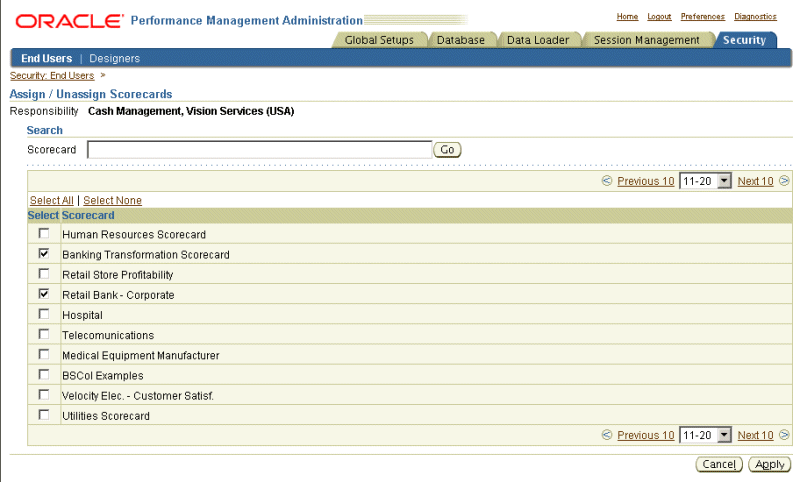Image resolution: width=800 pixels, height=482 pixels.
Task: Click the top Previous 10 link
Action: (x=645, y=181)
